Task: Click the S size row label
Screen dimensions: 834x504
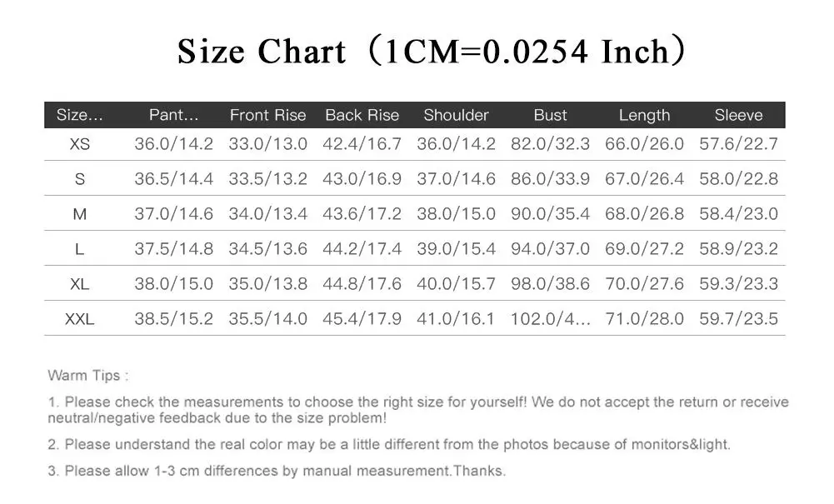Action: coord(80,179)
